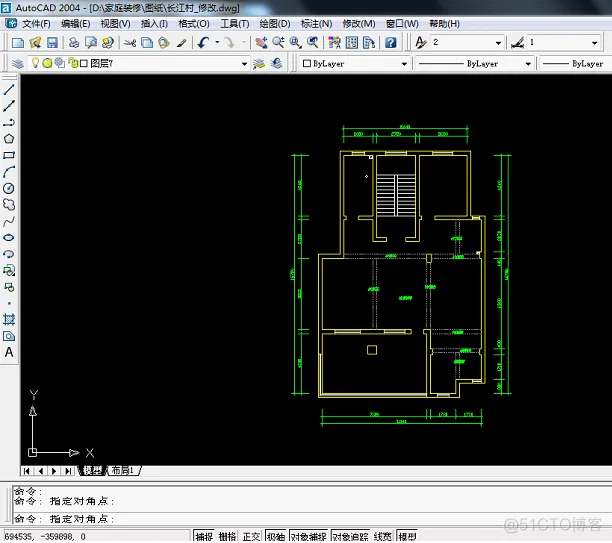Image resolution: width=612 pixels, height=543 pixels.
Task: Click the Plot Preview icon
Action: point(91,42)
